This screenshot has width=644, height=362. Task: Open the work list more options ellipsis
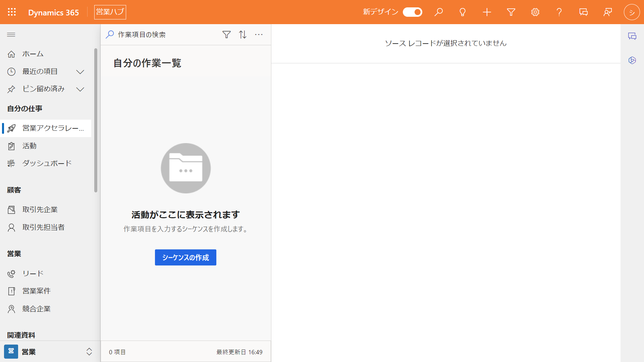pos(259,35)
